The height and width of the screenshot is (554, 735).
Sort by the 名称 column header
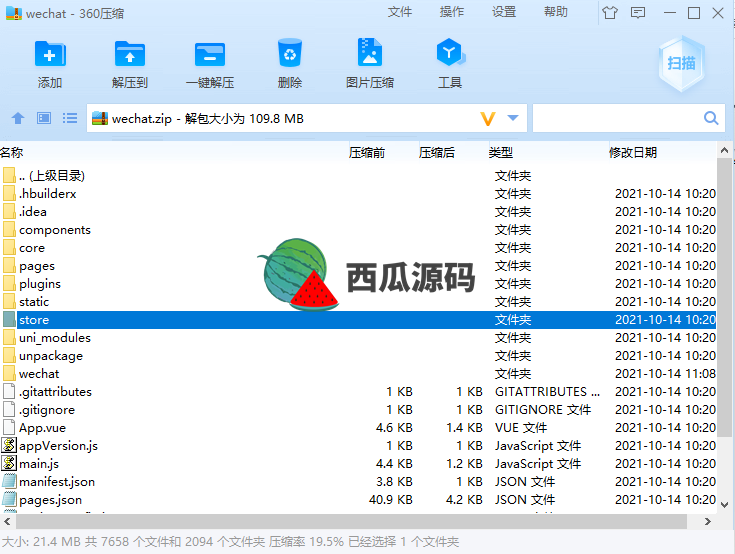12,152
